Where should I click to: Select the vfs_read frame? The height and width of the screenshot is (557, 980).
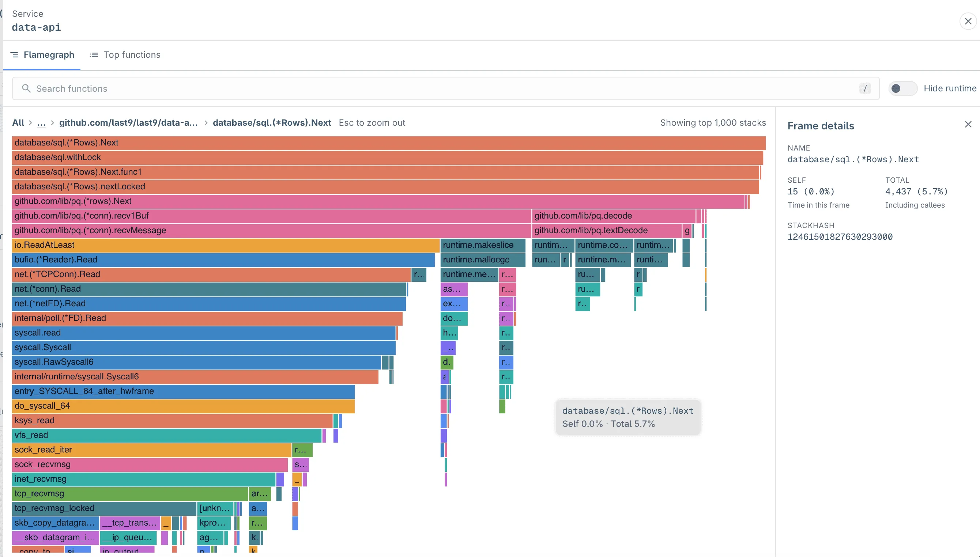click(167, 435)
